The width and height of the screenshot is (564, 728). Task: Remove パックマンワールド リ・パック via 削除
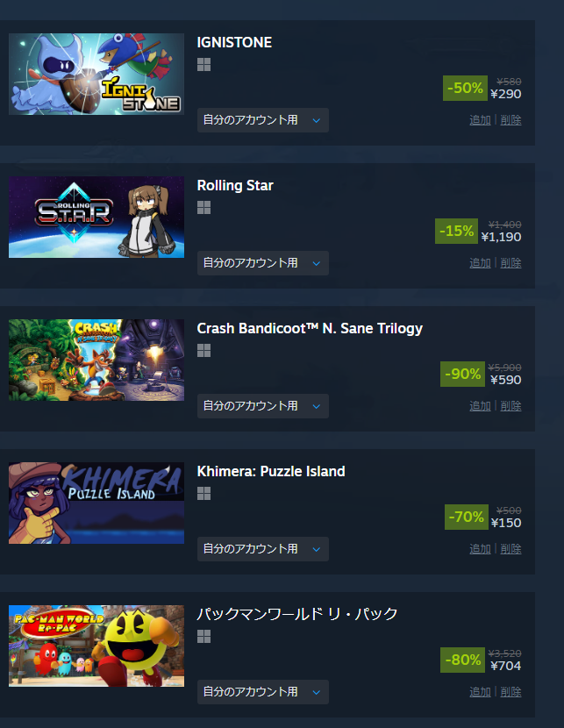coord(510,692)
